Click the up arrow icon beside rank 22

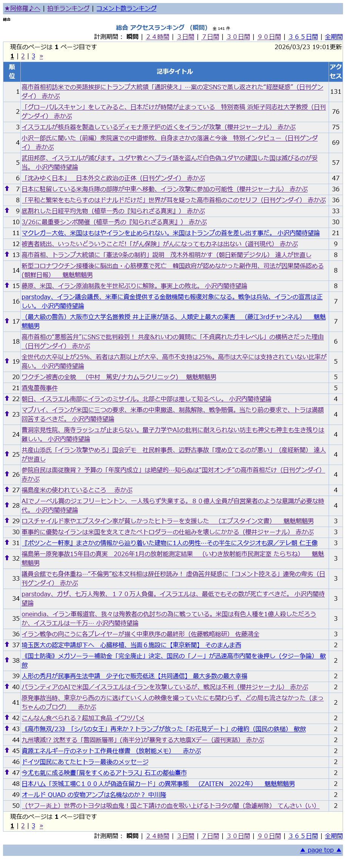(x=7, y=398)
